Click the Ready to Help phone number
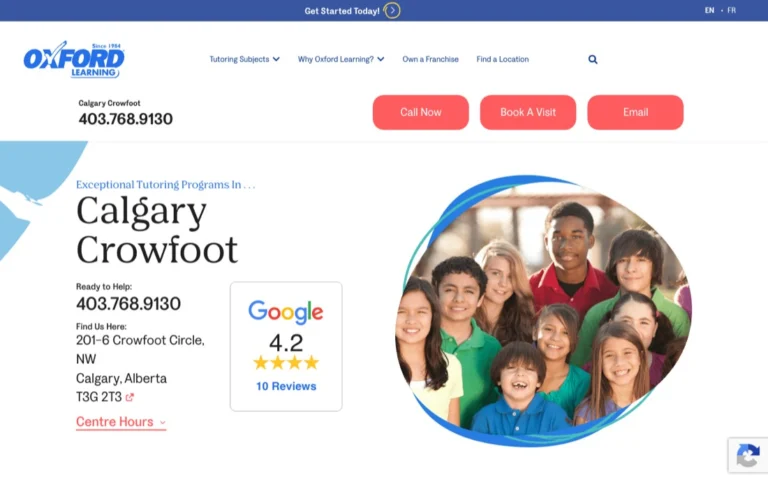Screen dimensions: 768x480 (128, 304)
